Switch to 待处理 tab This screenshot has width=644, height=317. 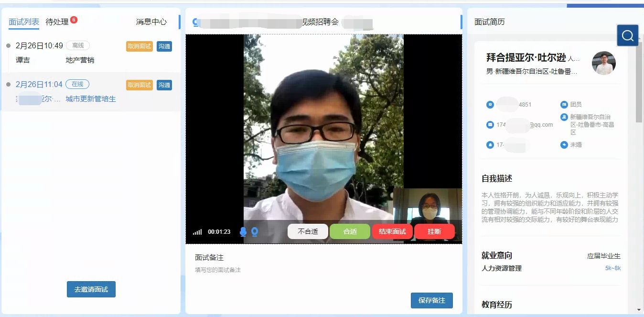pyautogui.click(x=57, y=22)
